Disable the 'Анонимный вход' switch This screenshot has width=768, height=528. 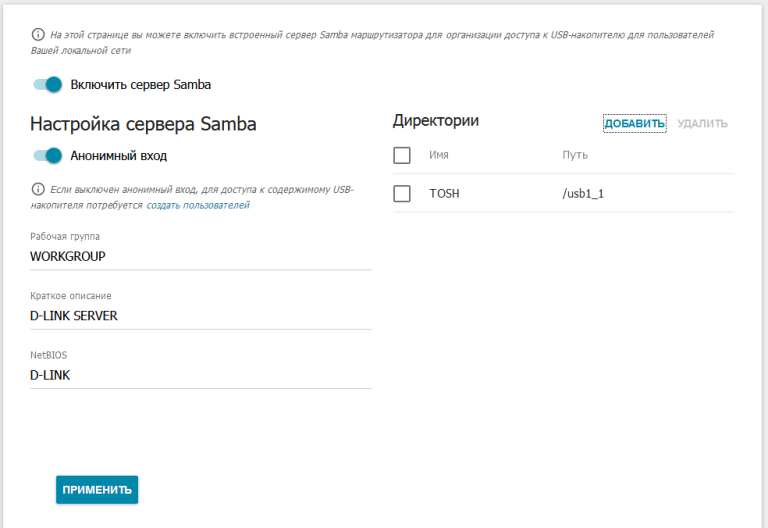pyautogui.click(x=48, y=156)
